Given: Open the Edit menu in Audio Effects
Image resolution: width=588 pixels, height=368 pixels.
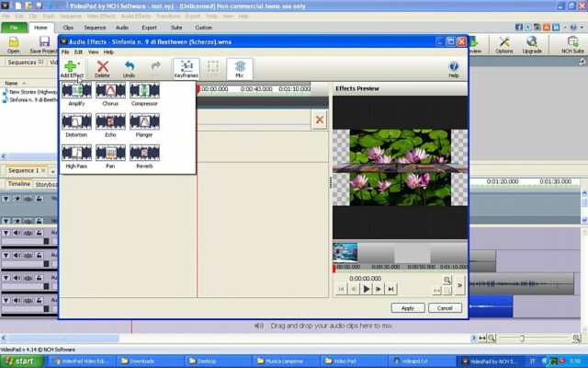Looking at the screenshot, I should point(78,52).
